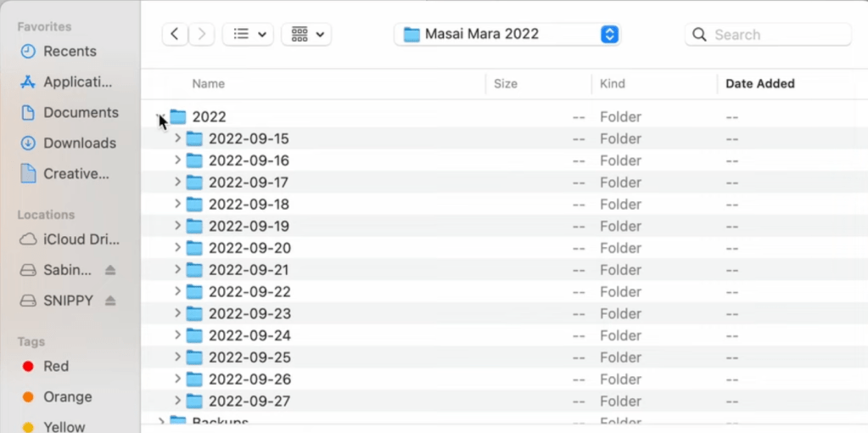The image size is (868, 433).
Task: Open Recents in the sidebar
Action: (68, 52)
